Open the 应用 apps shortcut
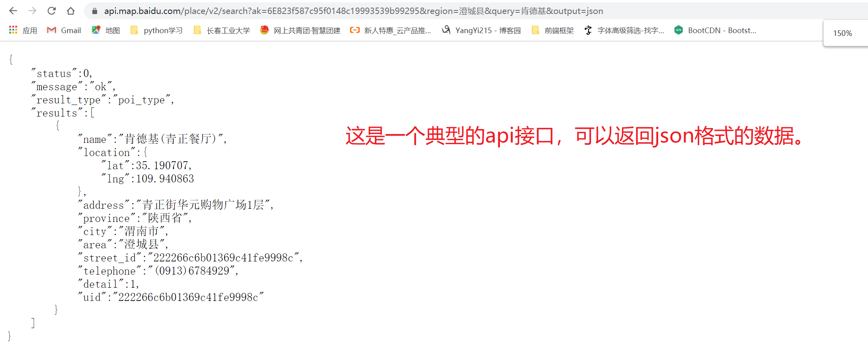 (x=23, y=30)
